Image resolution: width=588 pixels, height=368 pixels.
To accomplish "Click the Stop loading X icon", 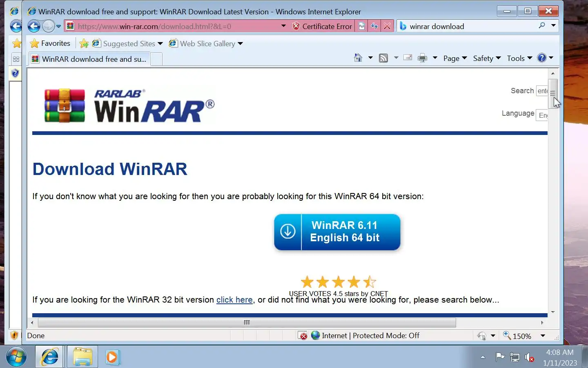I will click(x=388, y=26).
